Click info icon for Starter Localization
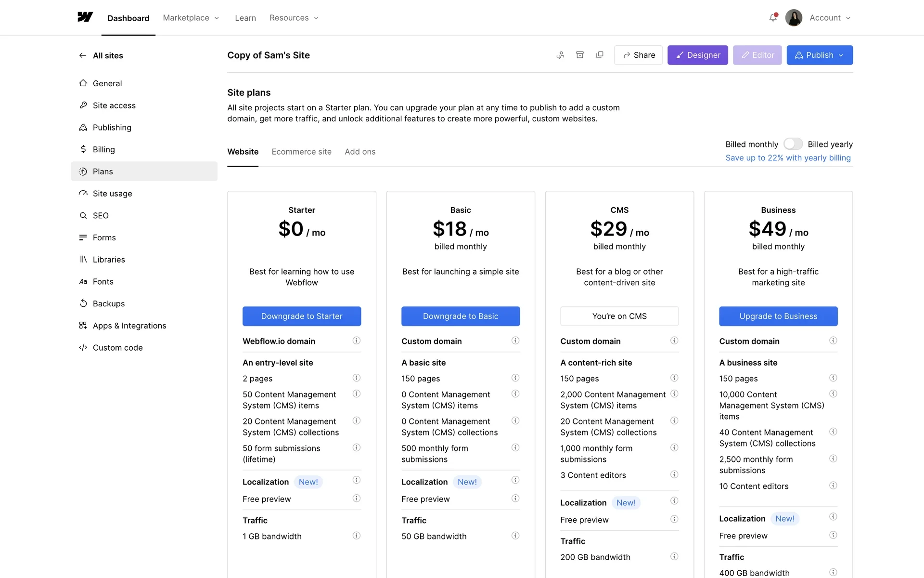 357,480
